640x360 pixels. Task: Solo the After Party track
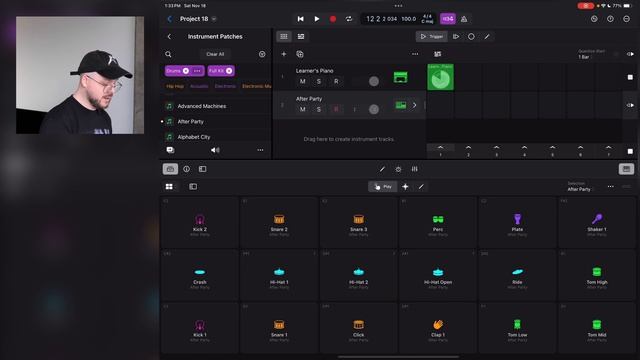click(319, 109)
